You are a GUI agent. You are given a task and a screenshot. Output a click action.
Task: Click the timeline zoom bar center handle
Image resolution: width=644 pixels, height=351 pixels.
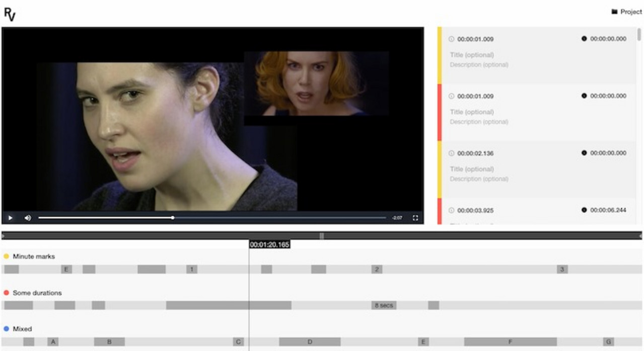pyautogui.click(x=322, y=235)
